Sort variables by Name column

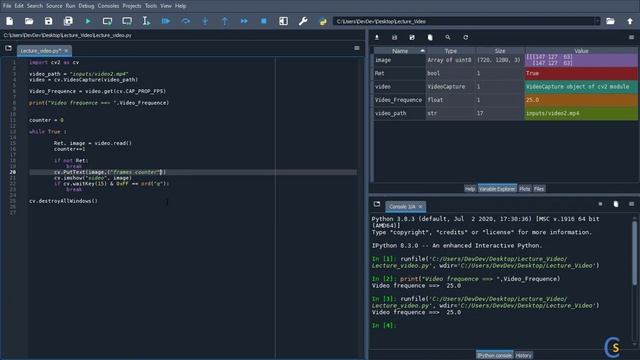(x=400, y=51)
